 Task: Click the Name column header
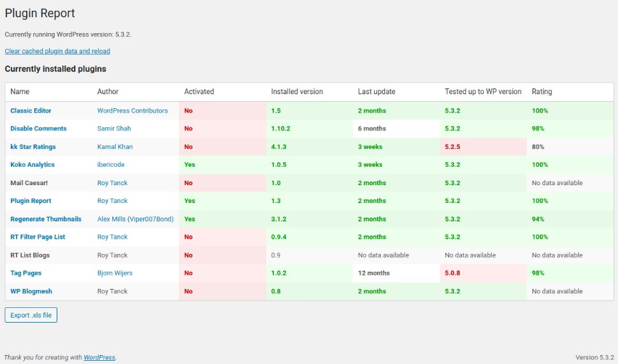point(20,92)
